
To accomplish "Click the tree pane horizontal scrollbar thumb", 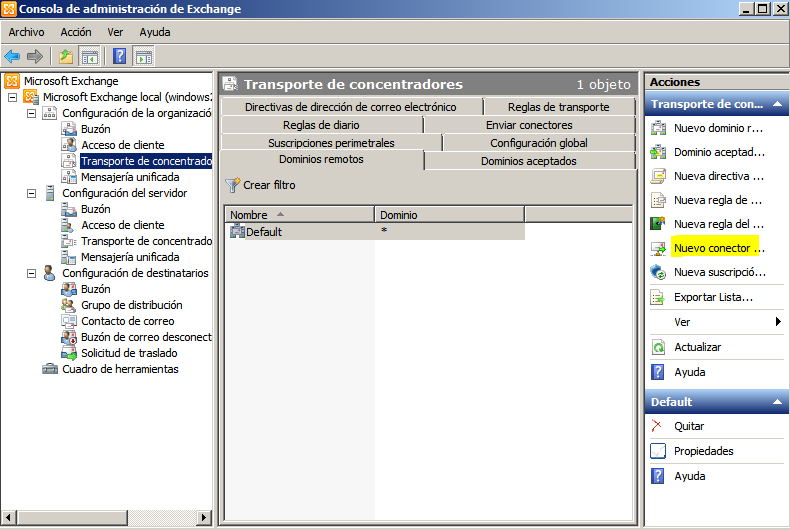I will pyautogui.click(x=73, y=517).
